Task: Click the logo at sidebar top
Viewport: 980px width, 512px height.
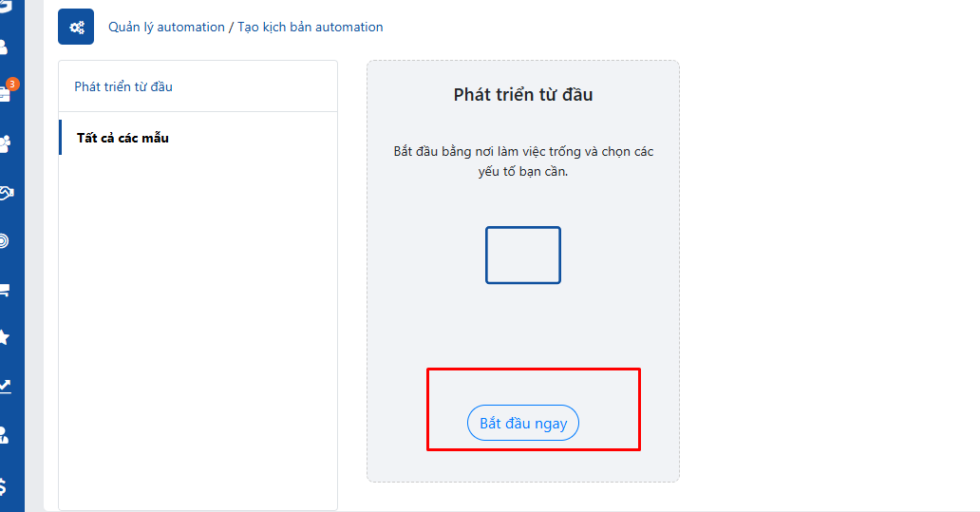Action: (5, 6)
